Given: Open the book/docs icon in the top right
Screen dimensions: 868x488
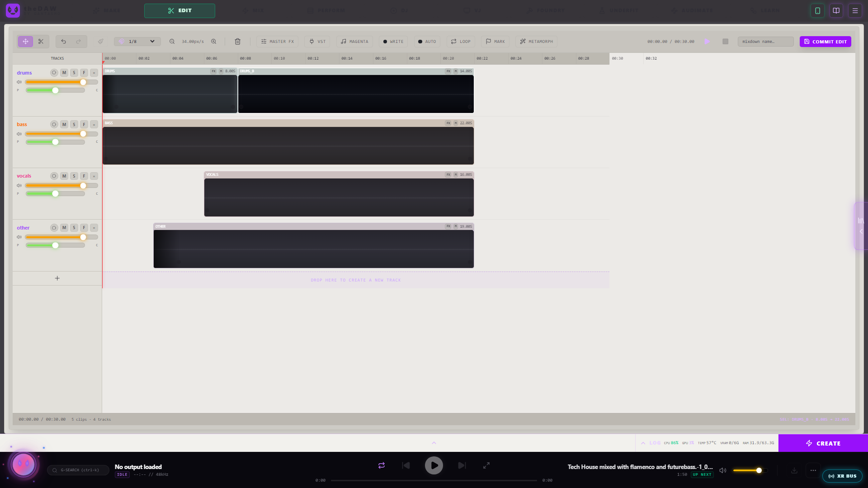Looking at the screenshot, I should 836,10.
